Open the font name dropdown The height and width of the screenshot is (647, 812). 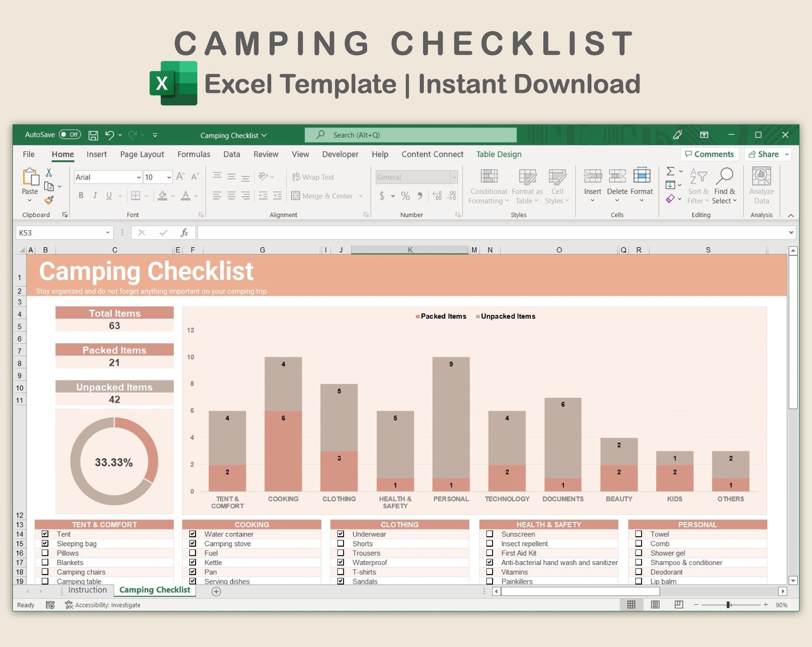coord(138,177)
